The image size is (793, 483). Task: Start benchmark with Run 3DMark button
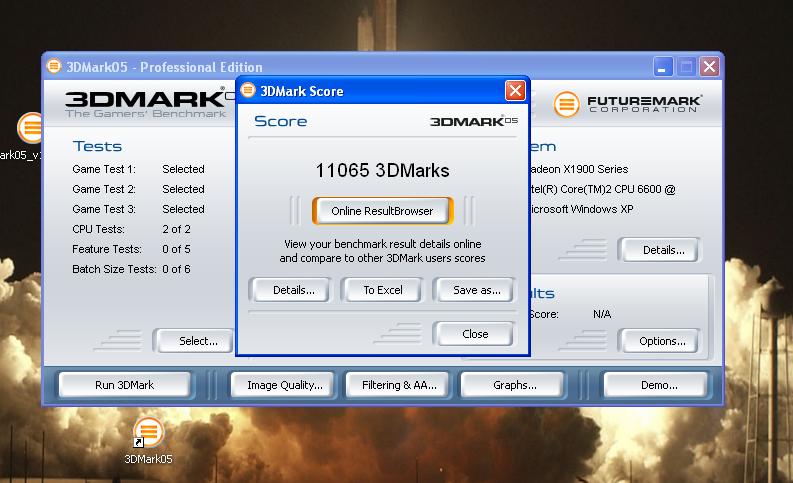[x=124, y=385]
